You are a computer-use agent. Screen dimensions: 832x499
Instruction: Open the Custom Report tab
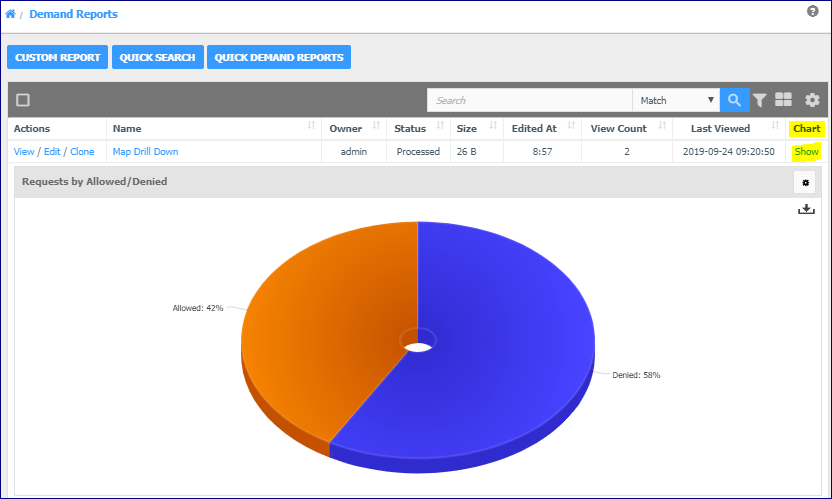(57, 57)
